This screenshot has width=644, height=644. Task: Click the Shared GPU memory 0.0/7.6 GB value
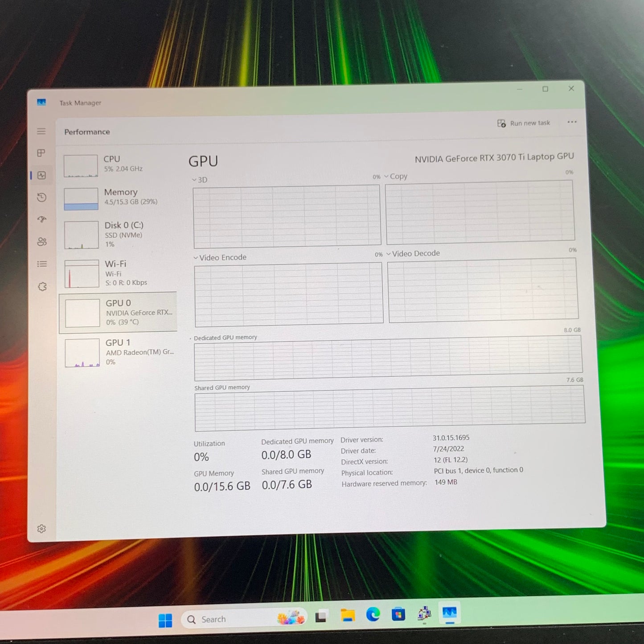pos(287,485)
